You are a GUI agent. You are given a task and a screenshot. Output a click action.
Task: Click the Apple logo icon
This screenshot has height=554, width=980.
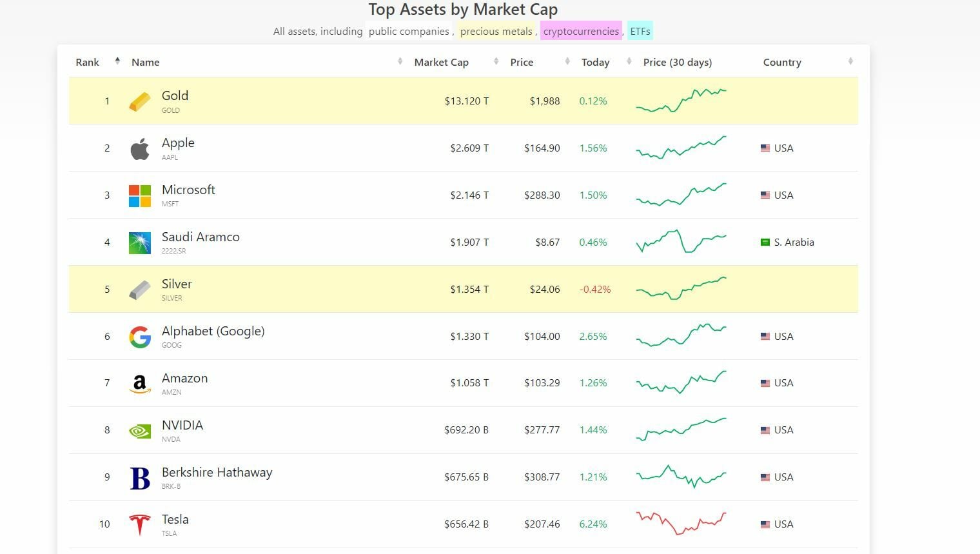(x=140, y=148)
